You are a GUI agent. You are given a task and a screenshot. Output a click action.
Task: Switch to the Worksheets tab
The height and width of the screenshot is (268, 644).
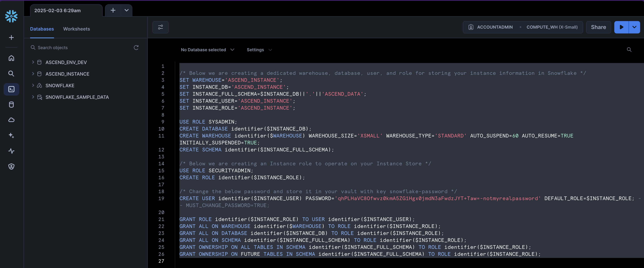(x=77, y=29)
